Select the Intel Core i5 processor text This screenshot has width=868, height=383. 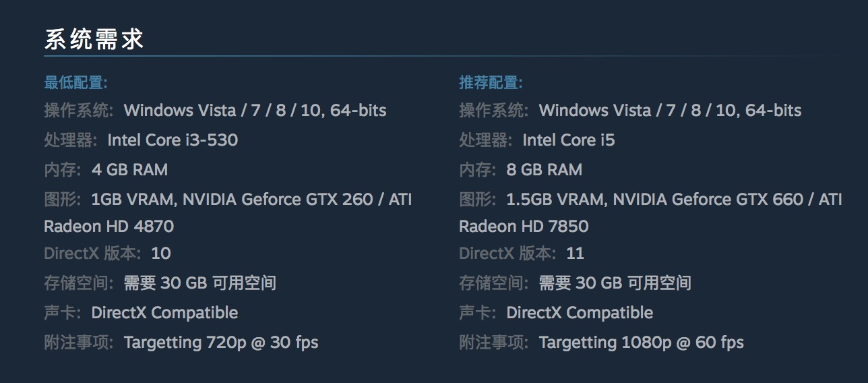point(569,140)
